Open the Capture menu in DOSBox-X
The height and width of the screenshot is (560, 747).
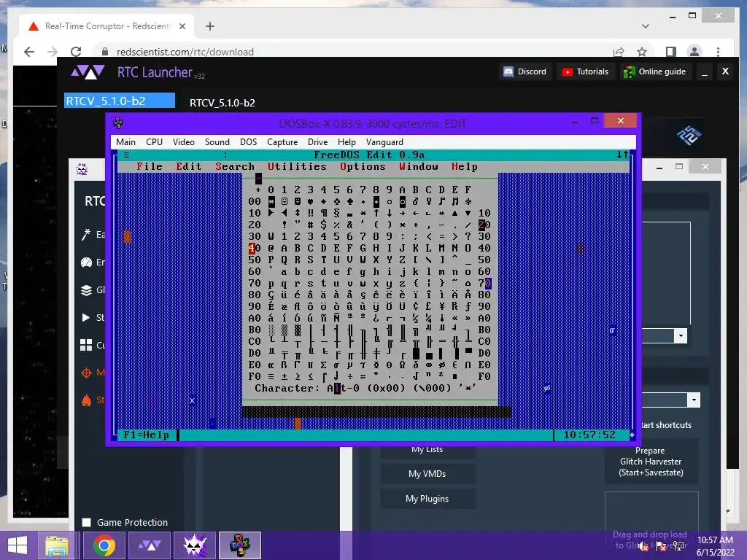click(282, 142)
